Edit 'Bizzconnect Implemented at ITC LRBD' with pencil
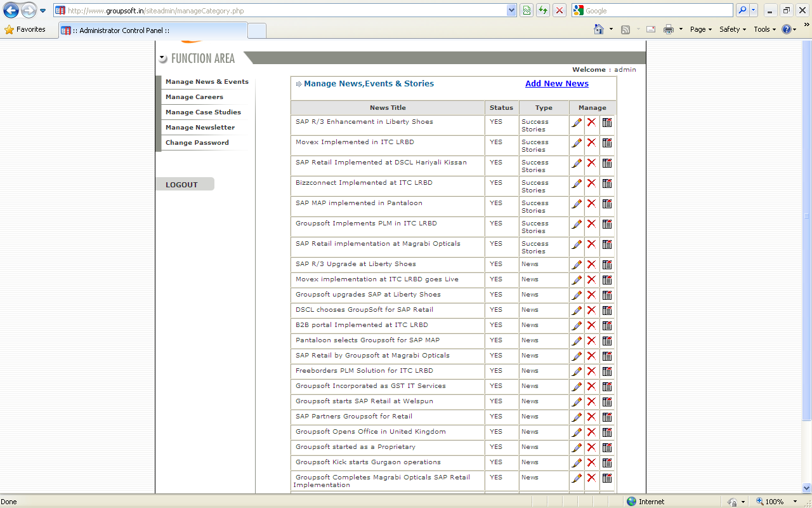 pos(577,184)
